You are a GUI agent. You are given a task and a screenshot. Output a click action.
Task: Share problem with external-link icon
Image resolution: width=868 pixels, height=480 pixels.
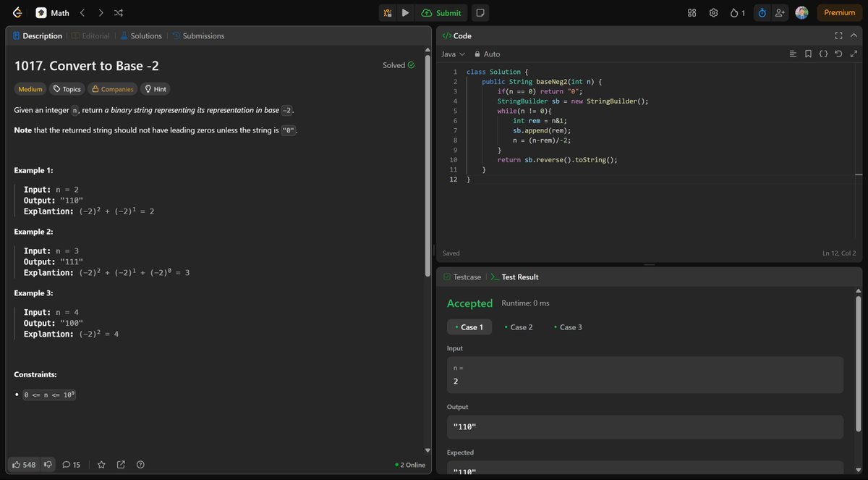click(121, 464)
